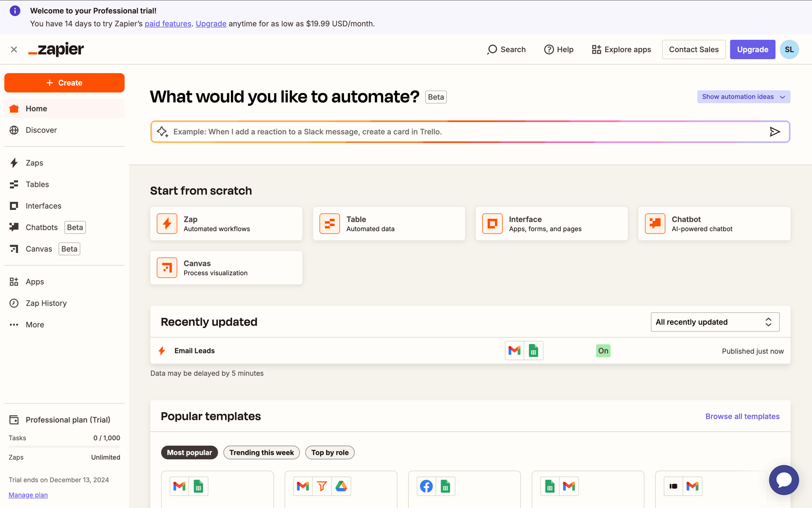Open Zaps from the sidebar
This screenshot has width=812, height=508.
(x=64, y=163)
